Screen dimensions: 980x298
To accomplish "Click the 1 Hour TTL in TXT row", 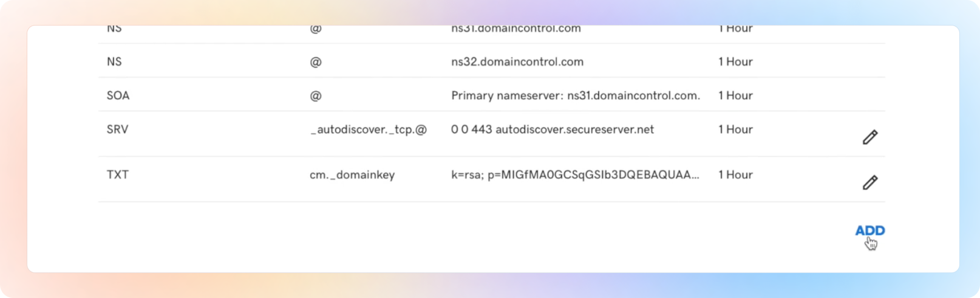I will point(735,175).
